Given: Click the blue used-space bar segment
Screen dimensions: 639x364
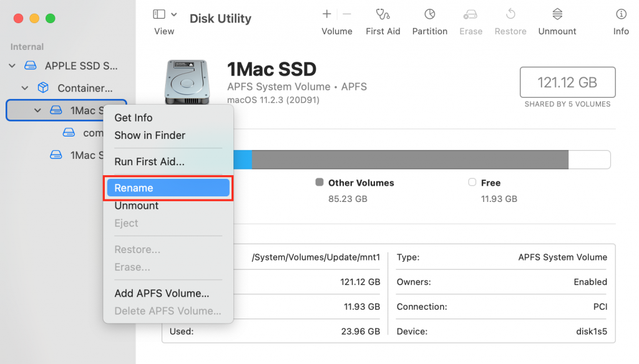Looking at the screenshot, I should coord(243,159).
